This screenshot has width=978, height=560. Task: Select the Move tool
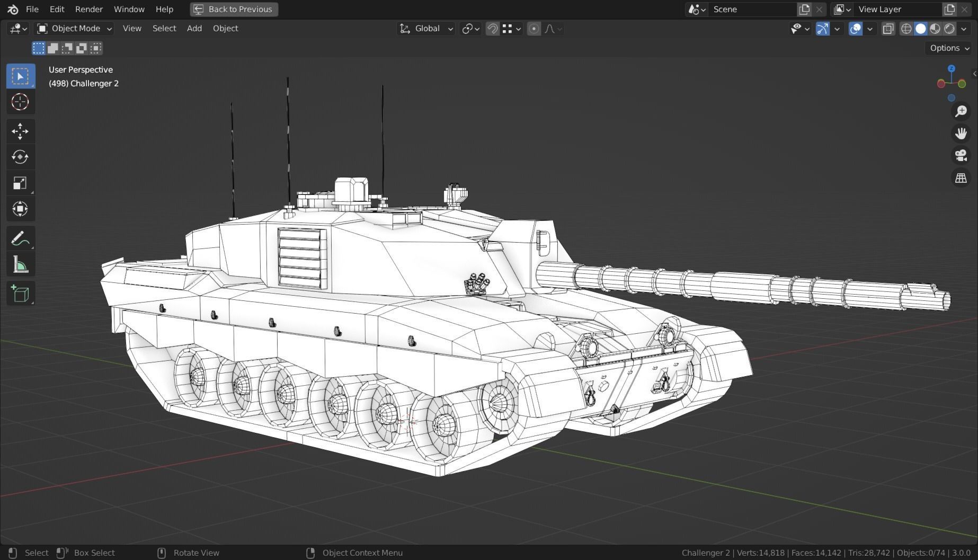click(21, 131)
